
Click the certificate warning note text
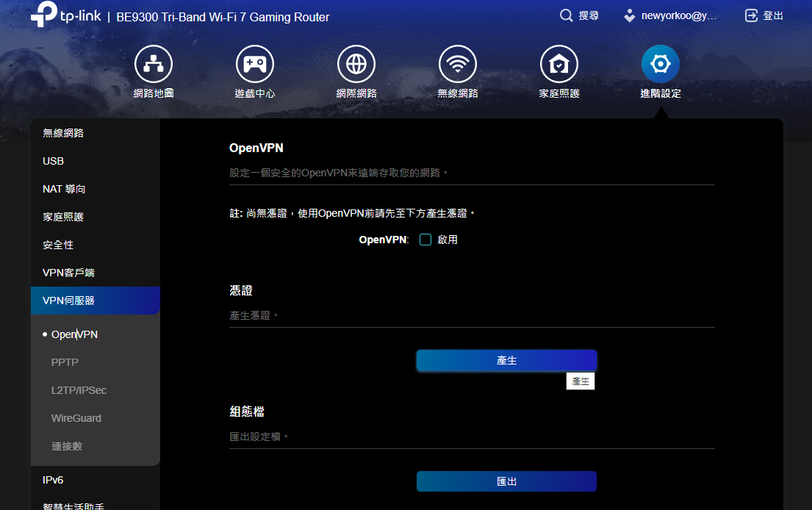click(x=352, y=213)
